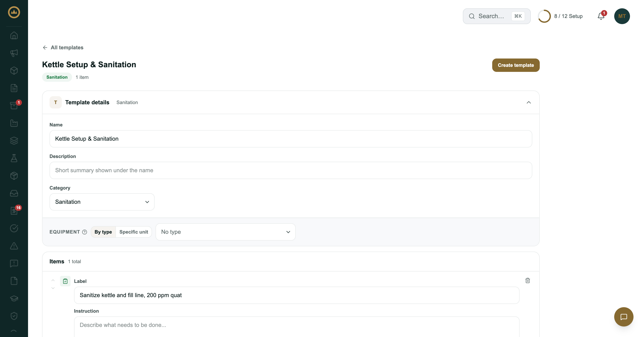644x337 pixels.
Task: Click the Create template button
Action: point(516,65)
